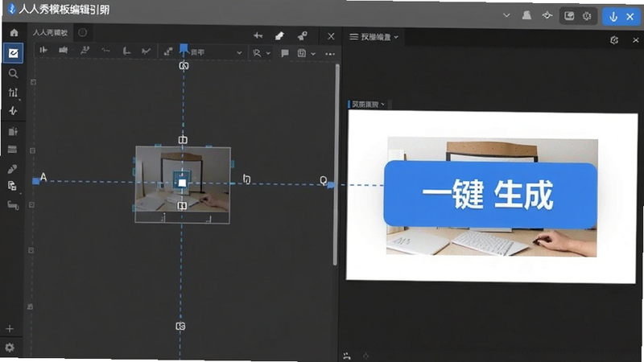This screenshot has width=644, height=362.
Task: Click the pin icon in editor header
Action: [x=303, y=36]
